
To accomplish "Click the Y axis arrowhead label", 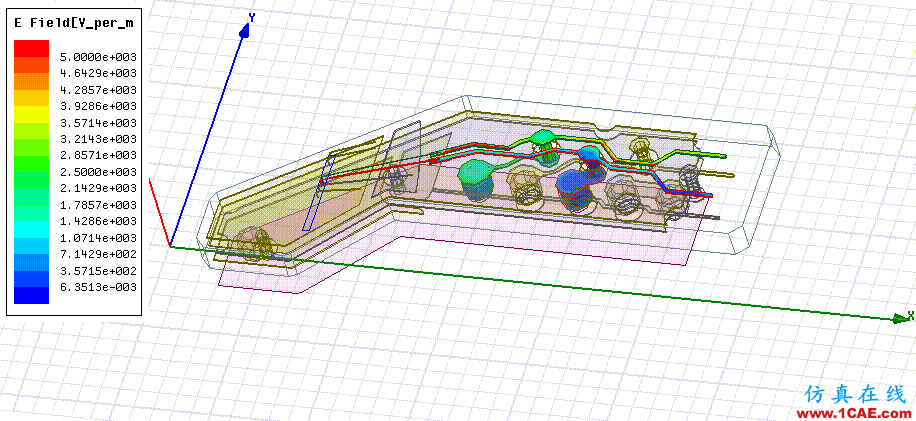I will (x=252, y=18).
